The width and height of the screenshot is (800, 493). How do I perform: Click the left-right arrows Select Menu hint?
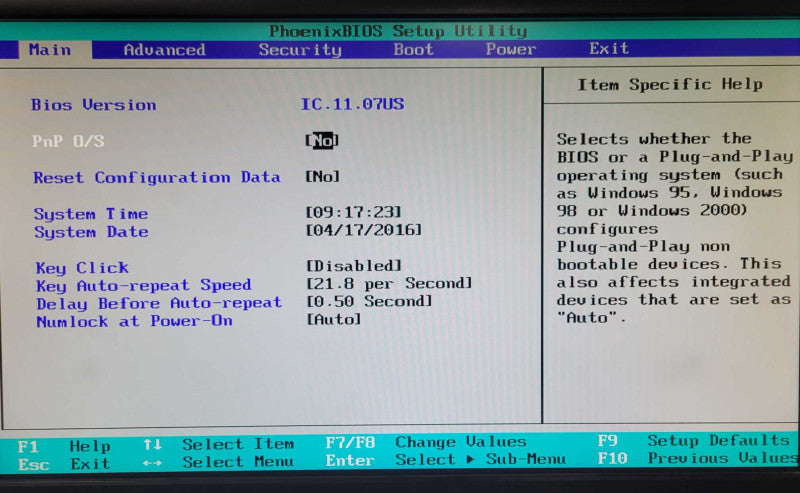click(218, 462)
